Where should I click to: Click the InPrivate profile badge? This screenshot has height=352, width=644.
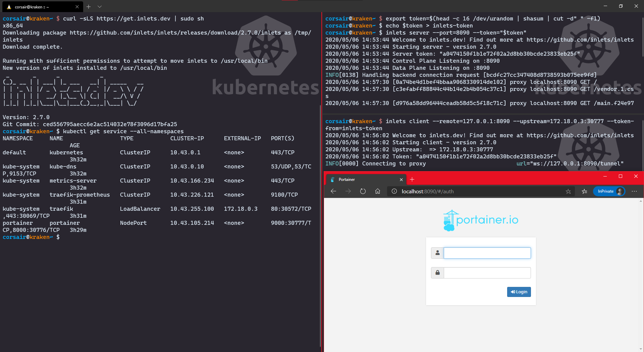tap(609, 191)
